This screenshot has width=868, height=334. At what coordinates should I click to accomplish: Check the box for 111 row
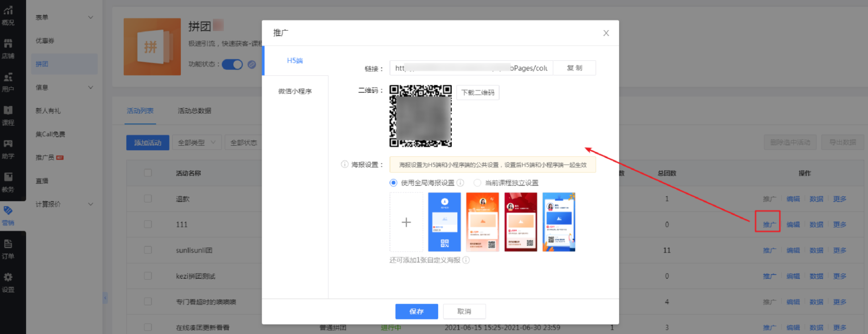click(x=148, y=224)
